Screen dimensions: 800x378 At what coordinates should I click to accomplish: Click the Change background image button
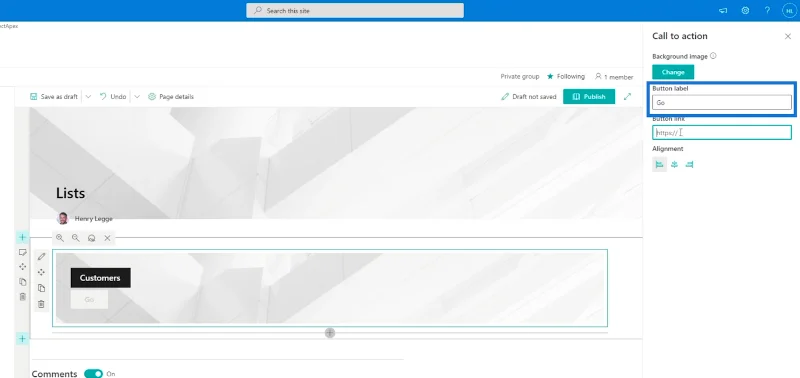tap(673, 72)
